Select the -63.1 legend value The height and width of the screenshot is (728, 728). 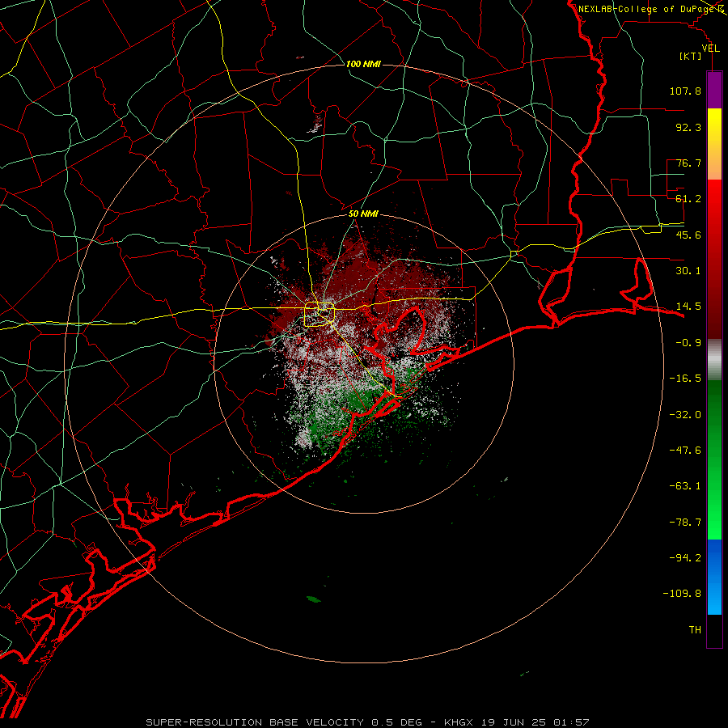coord(685,486)
